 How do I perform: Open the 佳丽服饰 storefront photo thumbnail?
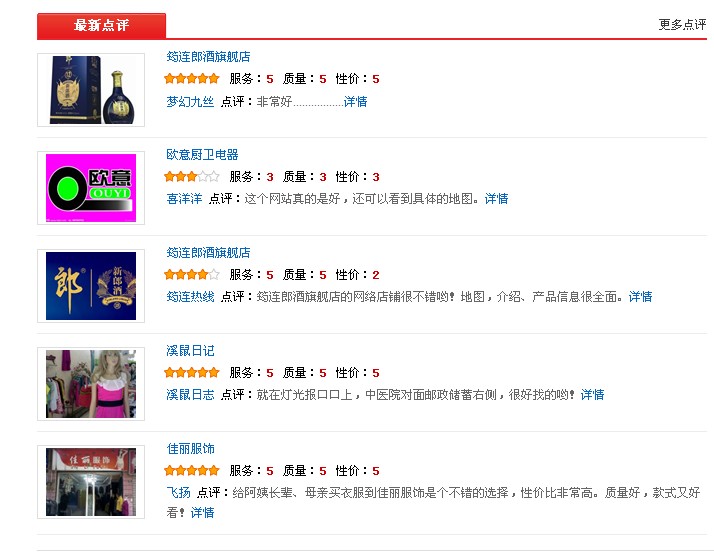coord(90,482)
